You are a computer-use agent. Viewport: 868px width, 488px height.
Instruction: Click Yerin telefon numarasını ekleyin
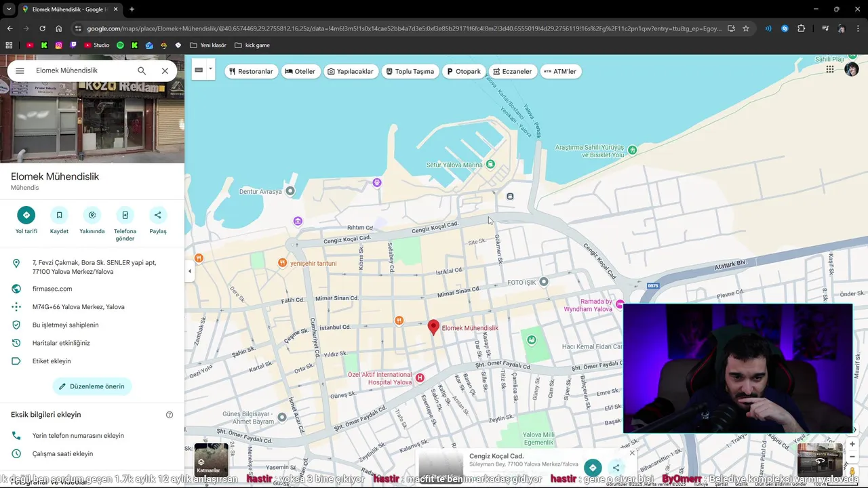pos(92,436)
